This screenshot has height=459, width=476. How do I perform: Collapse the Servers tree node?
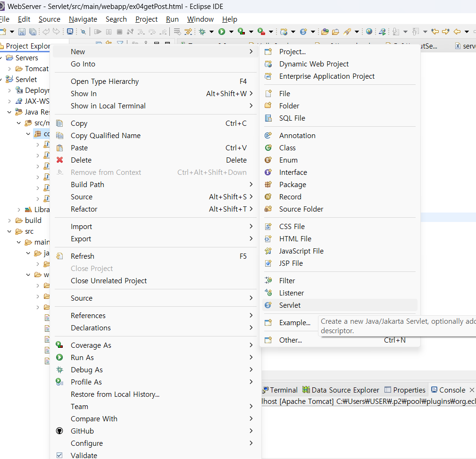1,58
